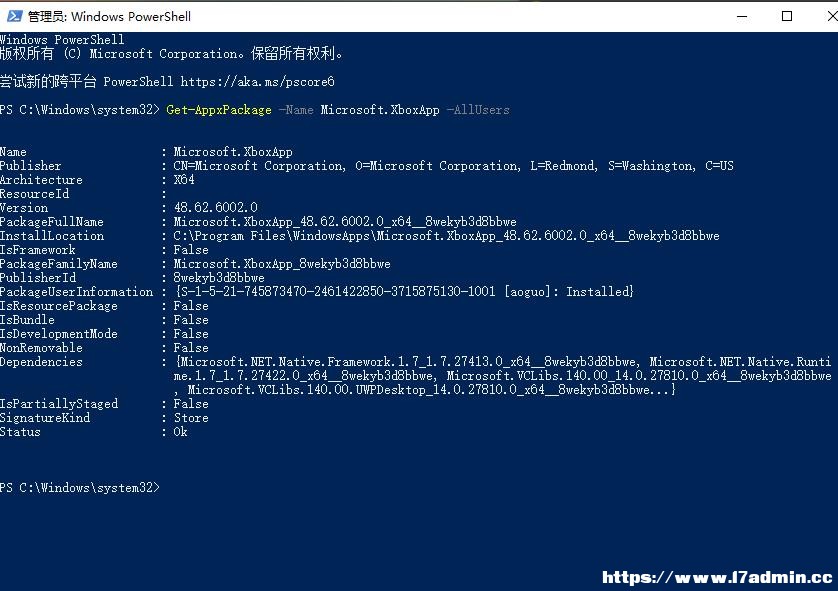Click the Microsoft.XboxApp argument in command line
The width and height of the screenshot is (838, 591).
click(380, 110)
